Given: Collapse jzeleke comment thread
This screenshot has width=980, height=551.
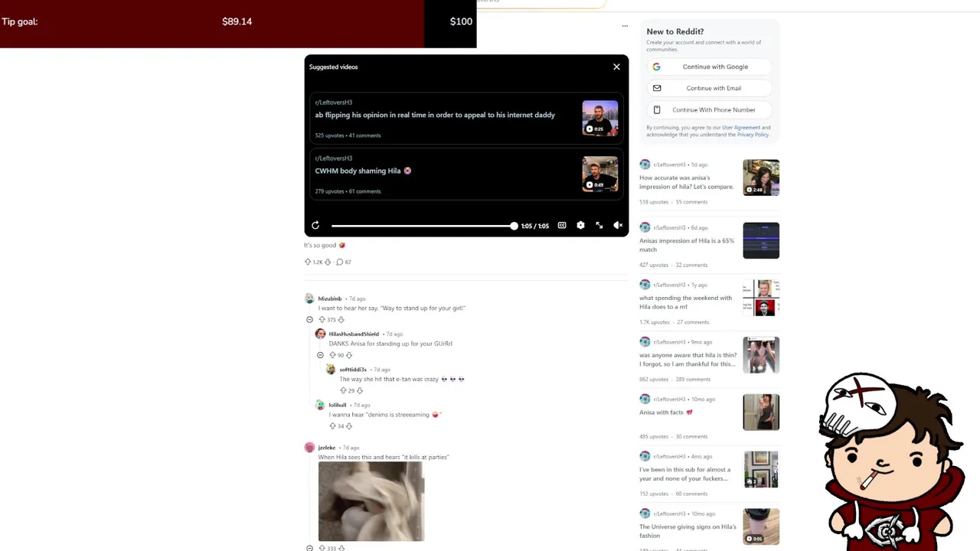Looking at the screenshot, I should pos(309,548).
